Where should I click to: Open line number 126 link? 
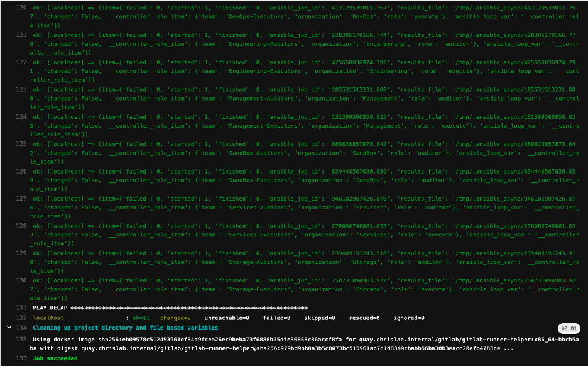click(x=21, y=171)
